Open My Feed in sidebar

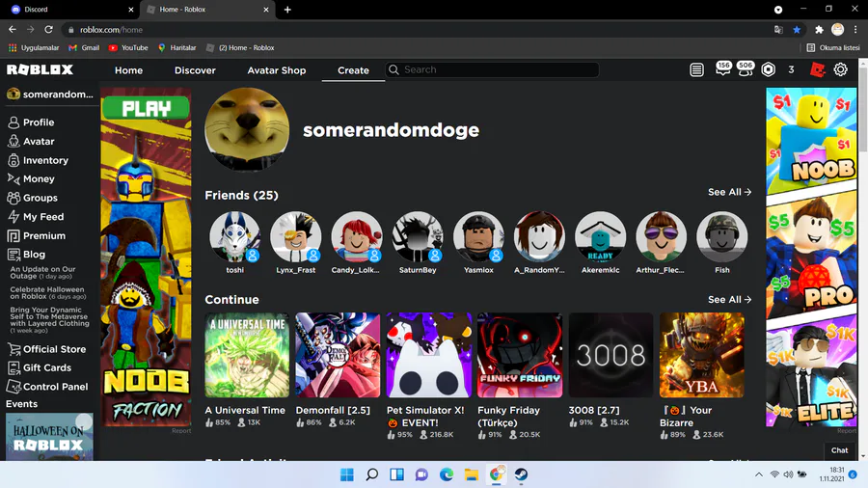click(x=36, y=216)
